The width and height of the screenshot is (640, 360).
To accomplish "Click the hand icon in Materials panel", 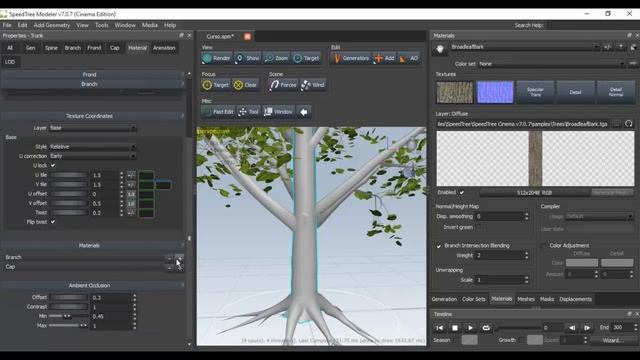I will point(440,49).
